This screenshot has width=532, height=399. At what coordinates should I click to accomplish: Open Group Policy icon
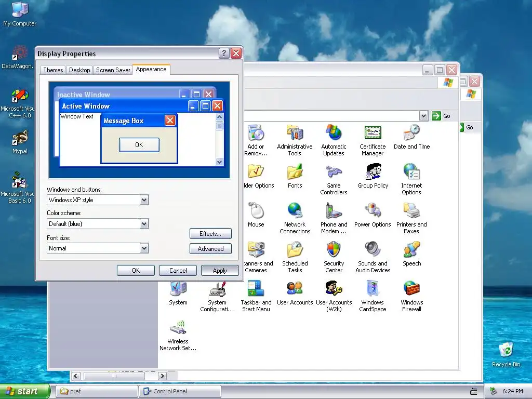coord(373,171)
